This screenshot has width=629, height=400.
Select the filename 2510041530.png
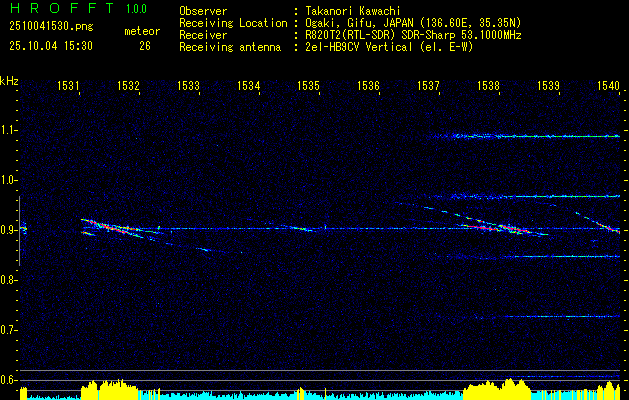pos(51,27)
